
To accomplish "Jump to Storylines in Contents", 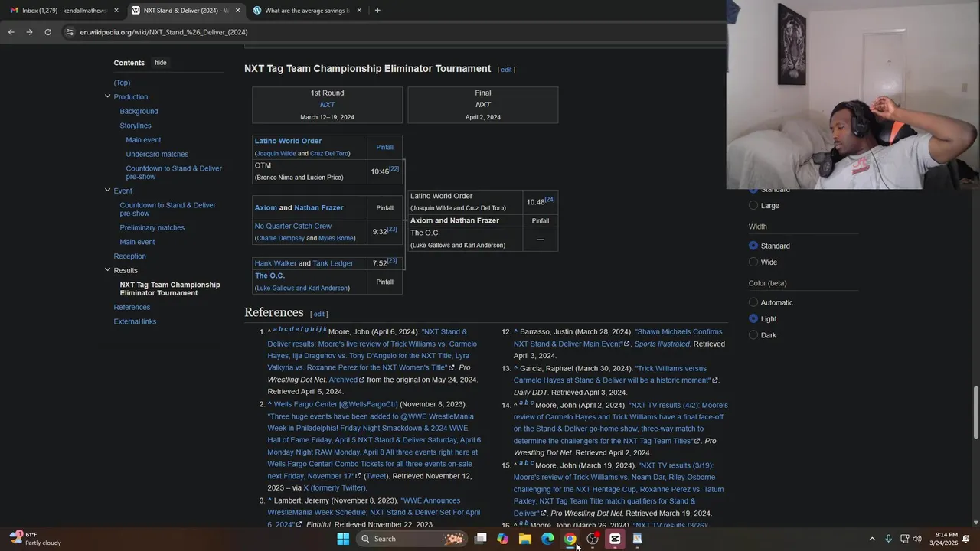I will coord(136,126).
